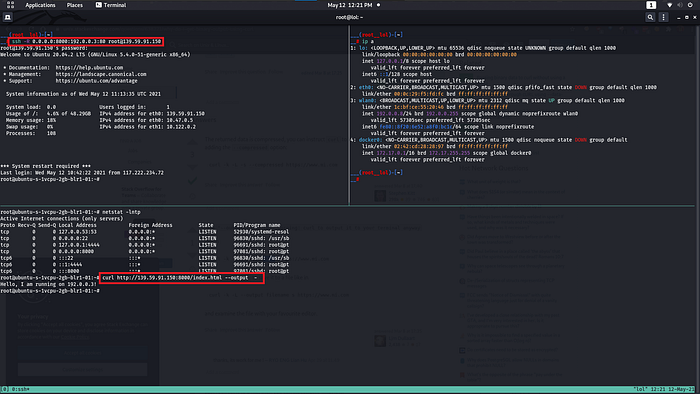Click the lo loopback interface name
The image size is (700, 394).
(362, 48)
